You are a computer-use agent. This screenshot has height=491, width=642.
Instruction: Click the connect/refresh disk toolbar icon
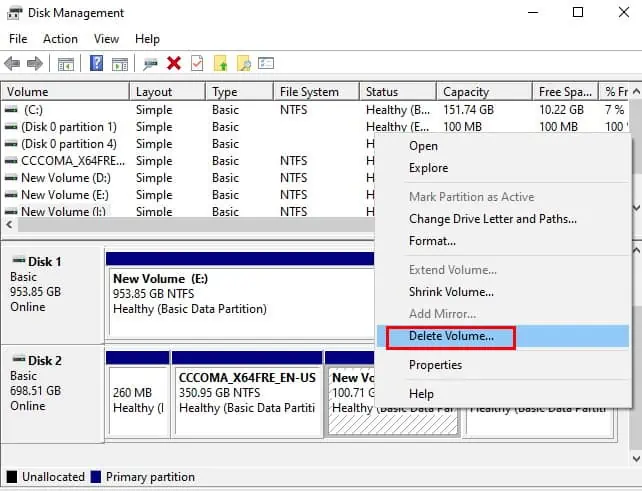150,64
